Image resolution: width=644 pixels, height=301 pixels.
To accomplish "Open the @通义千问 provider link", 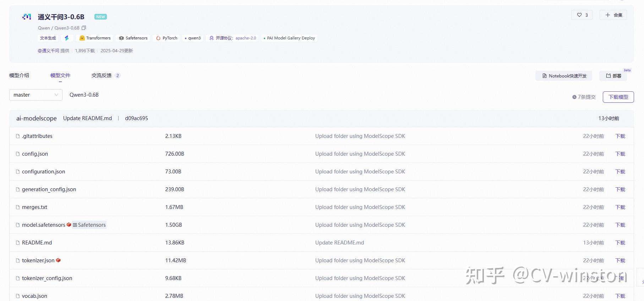I will tap(49, 51).
